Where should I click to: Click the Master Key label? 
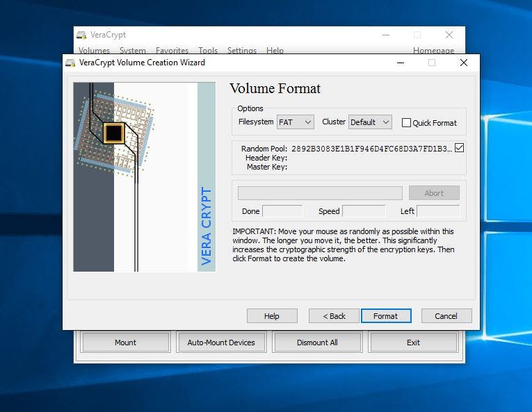tap(267, 167)
